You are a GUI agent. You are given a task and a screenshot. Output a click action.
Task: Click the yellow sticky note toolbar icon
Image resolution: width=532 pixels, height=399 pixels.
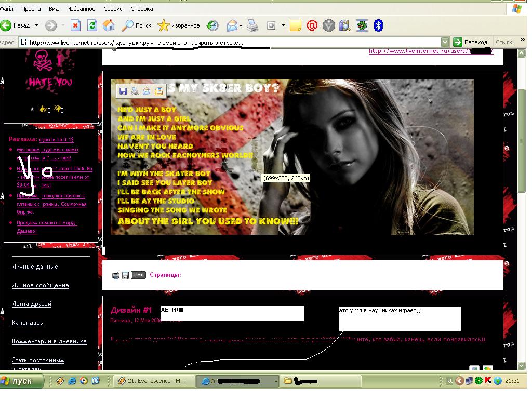296,25
